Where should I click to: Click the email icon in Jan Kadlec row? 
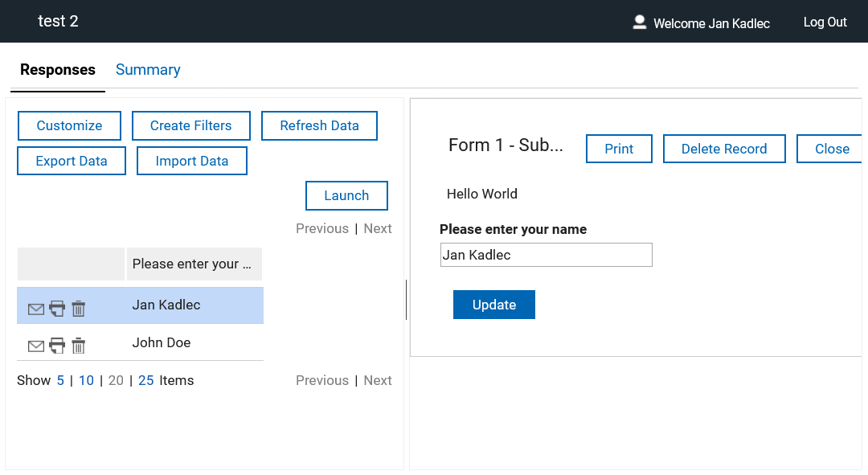click(36, 309)
